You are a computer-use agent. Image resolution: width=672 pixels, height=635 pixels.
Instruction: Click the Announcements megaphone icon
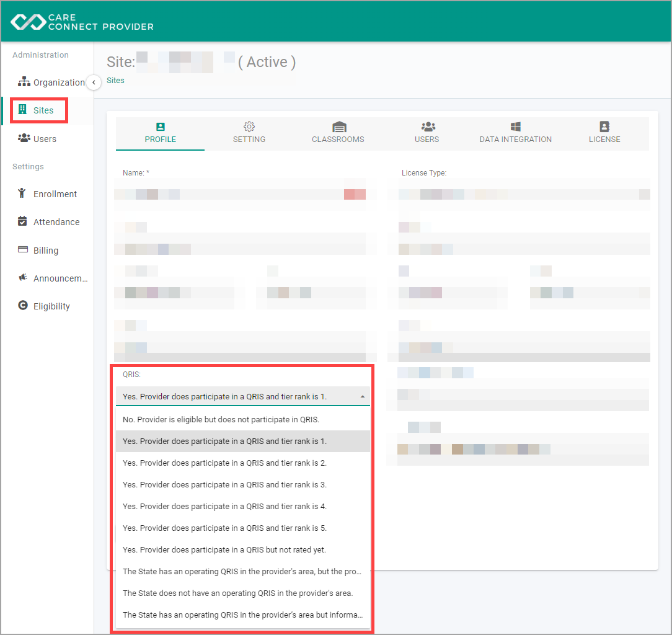point(23,277)
